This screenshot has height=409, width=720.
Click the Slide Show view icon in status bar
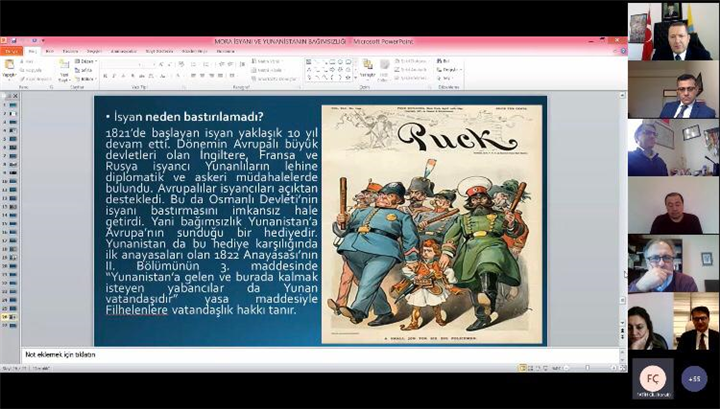pos(545,368)
